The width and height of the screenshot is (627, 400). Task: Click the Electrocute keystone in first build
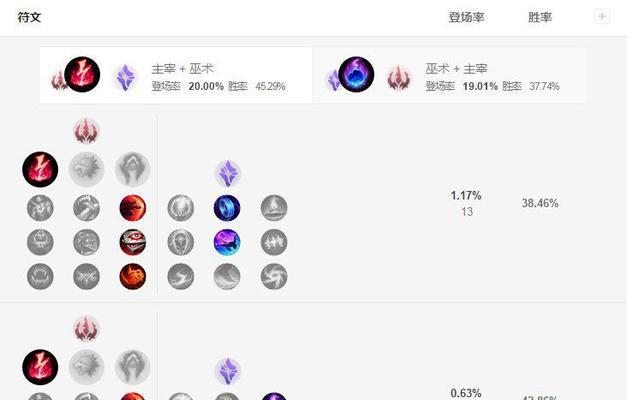point(40,169)
